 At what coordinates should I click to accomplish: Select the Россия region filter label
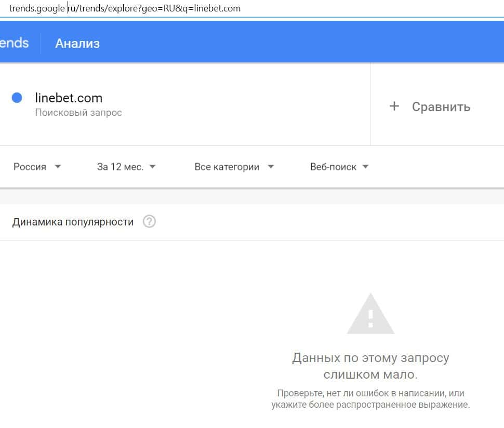30,167
